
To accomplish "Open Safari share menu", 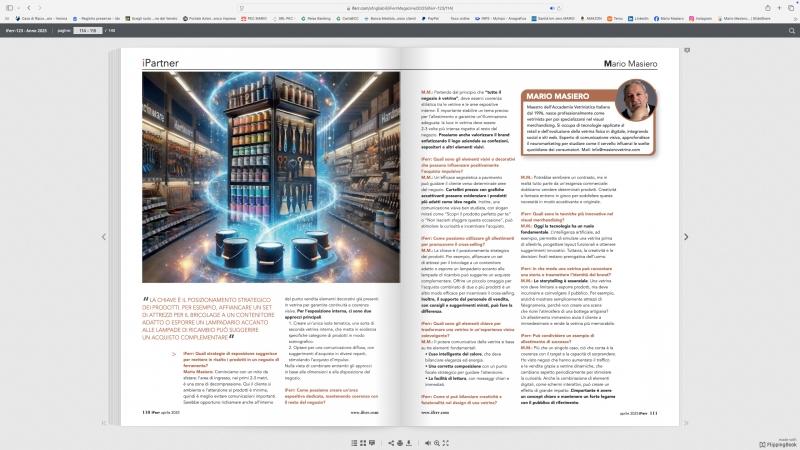I will point(767,8).
